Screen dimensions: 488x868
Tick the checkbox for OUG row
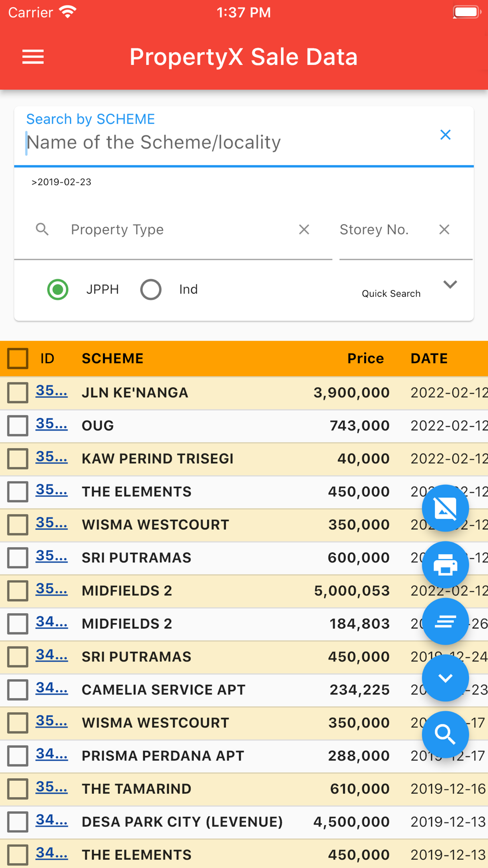coord(18,426)
